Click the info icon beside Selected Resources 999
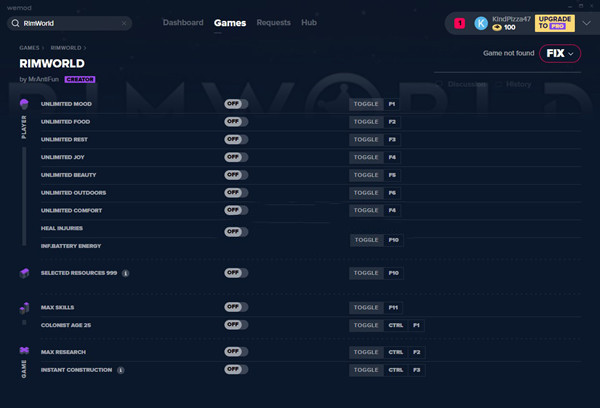This screenshot has width=600, height=408. click(x=126, y=273)
